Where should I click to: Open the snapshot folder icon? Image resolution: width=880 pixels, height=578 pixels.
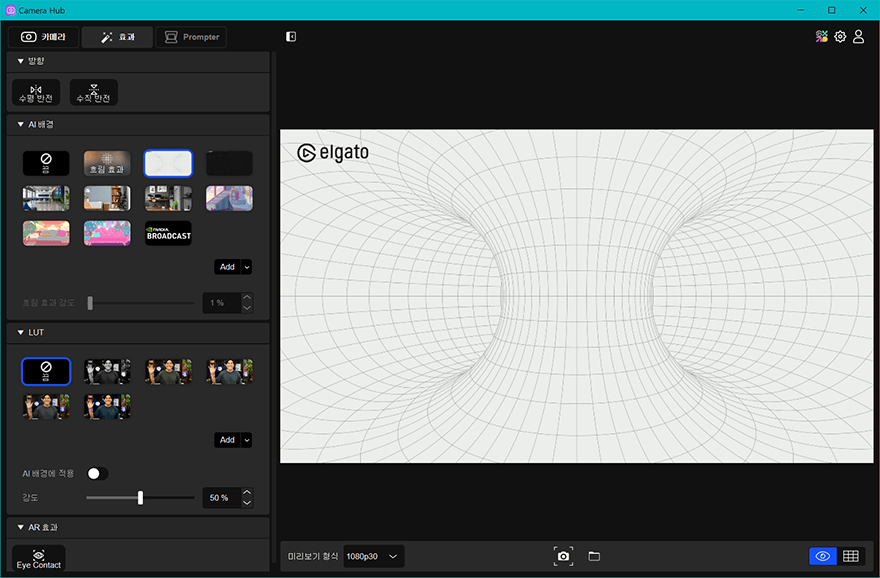point(594,556)
